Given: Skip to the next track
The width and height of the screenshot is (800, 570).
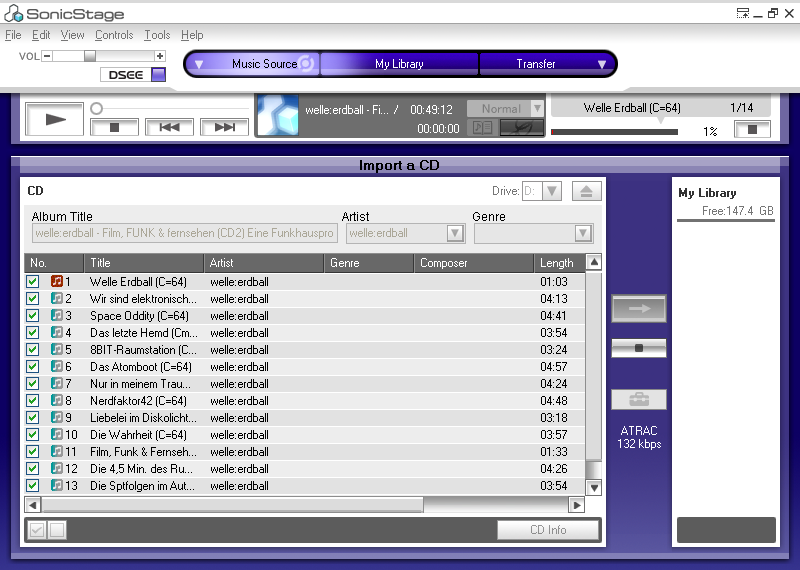Looking at the screenshot, I should [224, 127].
